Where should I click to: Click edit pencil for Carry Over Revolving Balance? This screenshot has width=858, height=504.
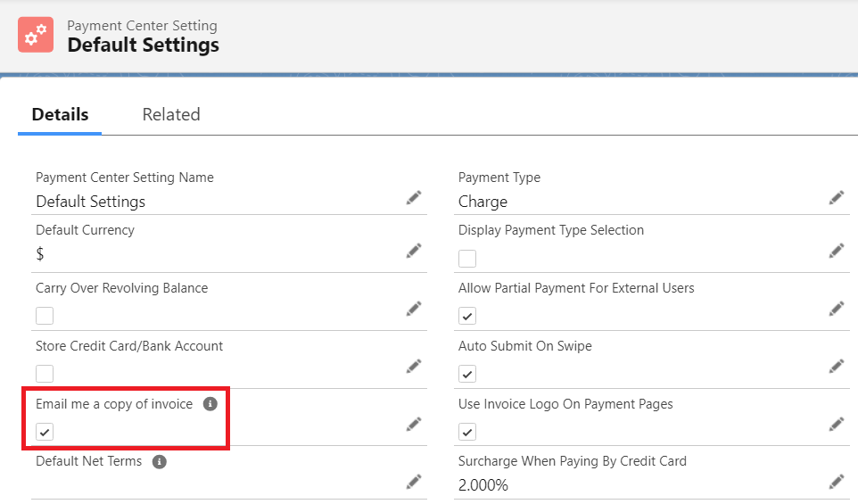pyautogui.click(x=413, y=309)
